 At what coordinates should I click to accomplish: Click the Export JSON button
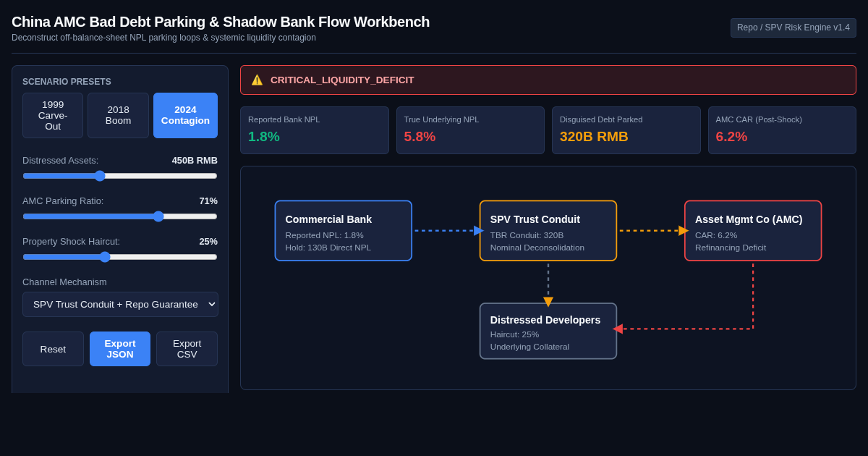pos(120,349)
